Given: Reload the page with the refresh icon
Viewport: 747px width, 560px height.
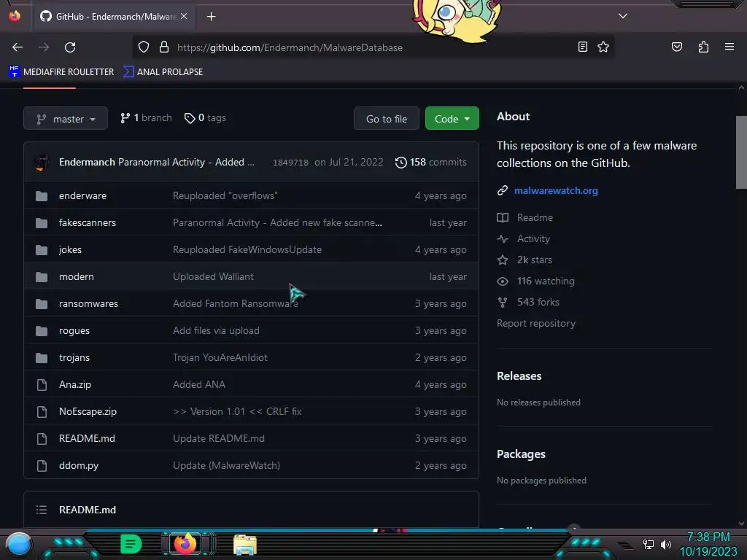Looking at the screenshot, I should (x=70, y=47).
